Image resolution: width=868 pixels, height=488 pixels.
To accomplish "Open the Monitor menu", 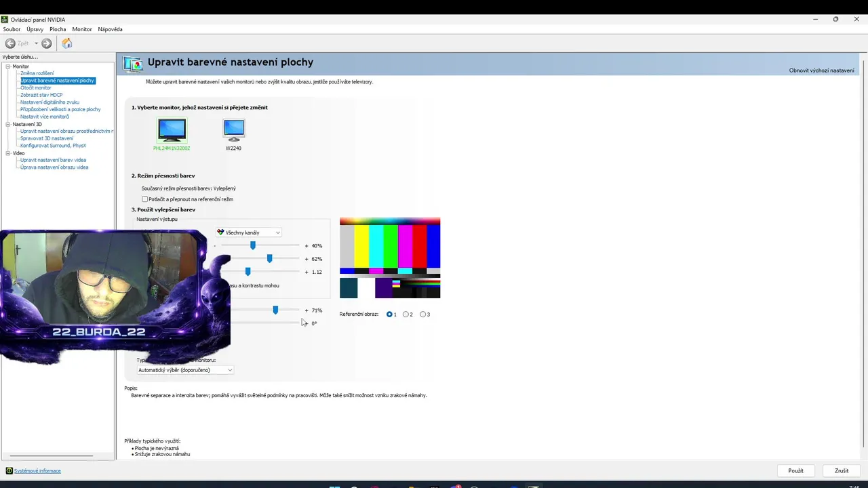I will point(82,29).
